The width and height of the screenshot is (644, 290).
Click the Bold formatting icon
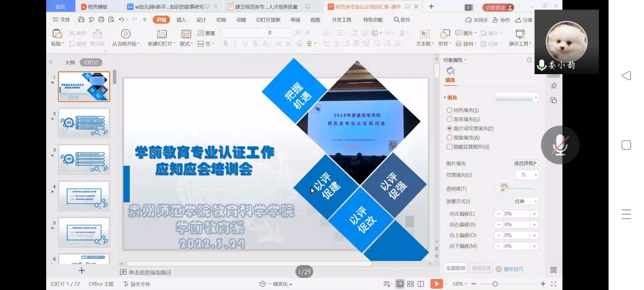point(225,44)
